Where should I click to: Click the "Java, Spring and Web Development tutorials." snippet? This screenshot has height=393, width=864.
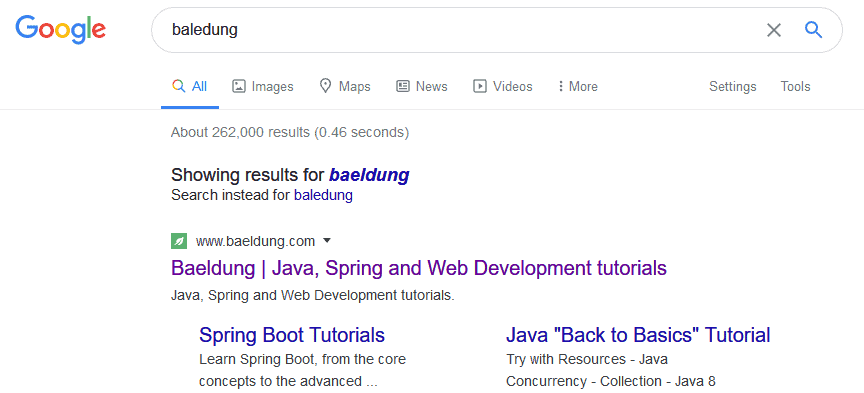[x=312, y=295]
